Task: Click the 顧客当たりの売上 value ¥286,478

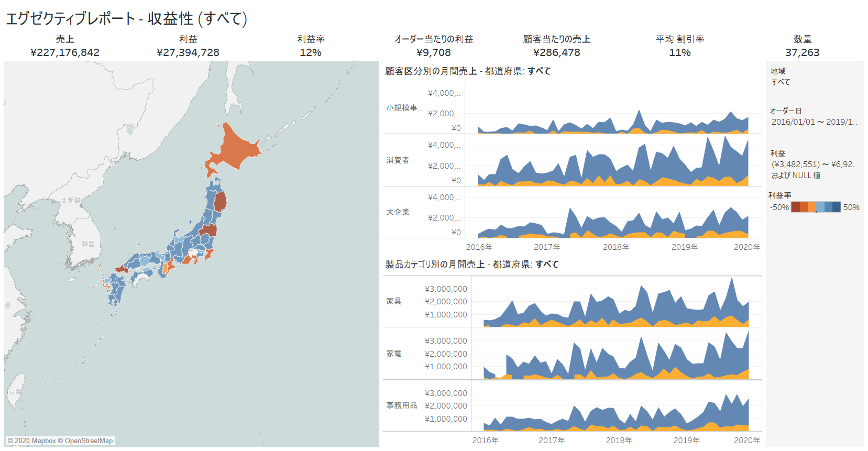Action: tap(556, 52)
